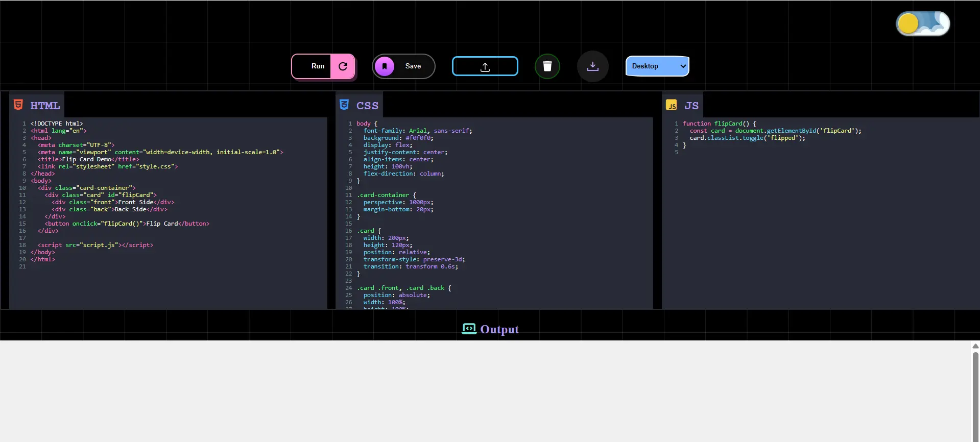Image resolution: width=980 pixels, height=442 pixels.
Task: Click the download icon button
Action: 593,66
